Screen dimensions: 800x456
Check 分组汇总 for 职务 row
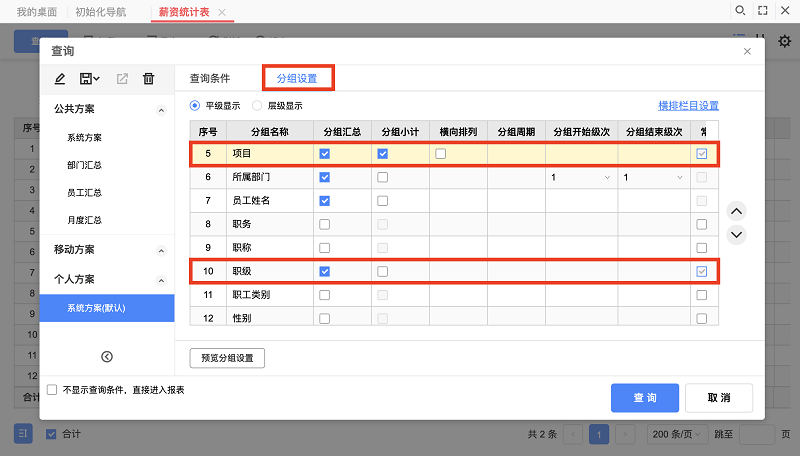(x=324, y=224)
